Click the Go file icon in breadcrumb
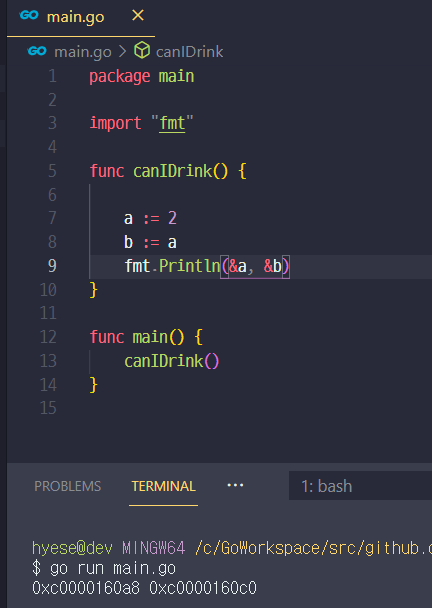Viewport: 432px width, 608px height. [x=37, y=51]
